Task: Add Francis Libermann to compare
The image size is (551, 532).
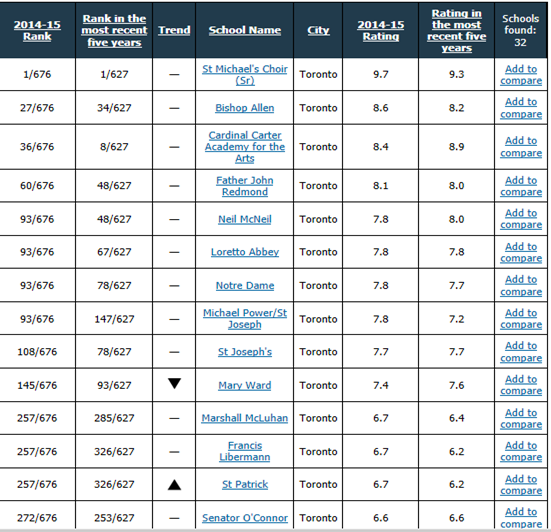Action: (521, 451)
